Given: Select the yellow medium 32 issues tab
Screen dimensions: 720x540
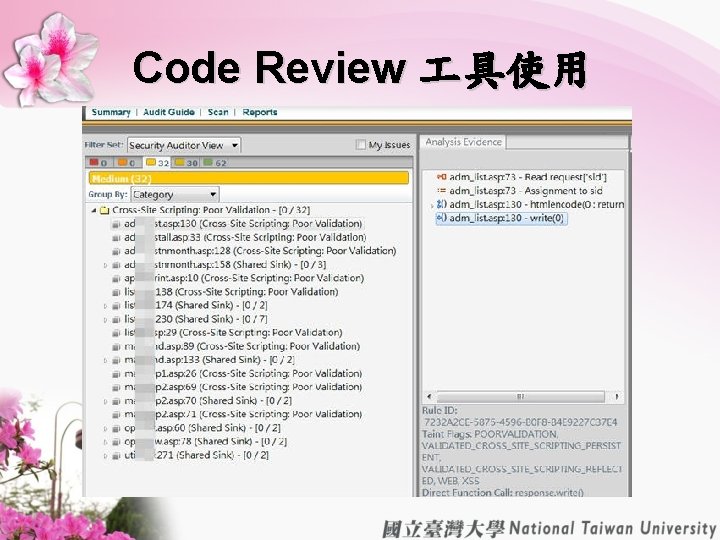Looking at the screenshot, I should coord(157,163).
